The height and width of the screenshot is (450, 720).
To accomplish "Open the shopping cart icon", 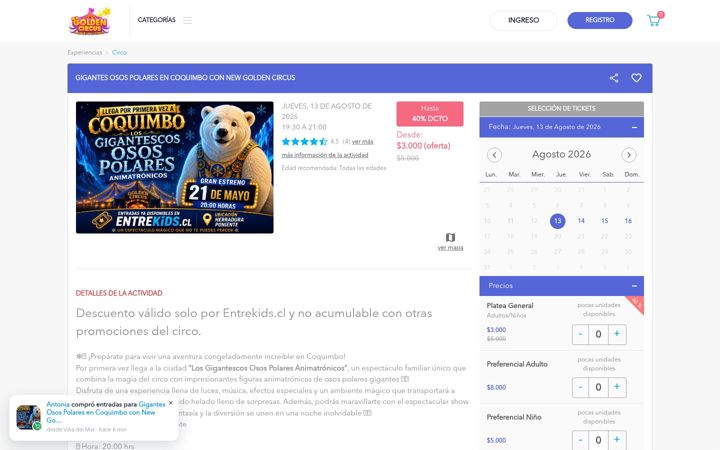I will click(x=654, y=20).
